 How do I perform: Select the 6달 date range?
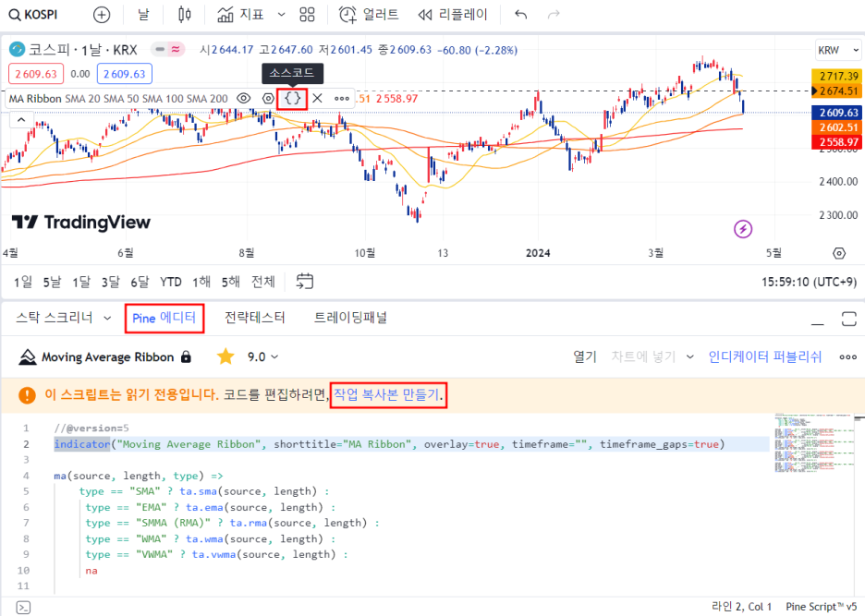pyautogui.click(x=140, y=283)
